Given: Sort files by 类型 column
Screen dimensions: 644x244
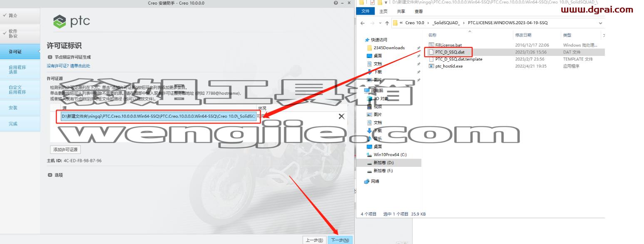Looking at the screenshot, I should coord(567,35).
